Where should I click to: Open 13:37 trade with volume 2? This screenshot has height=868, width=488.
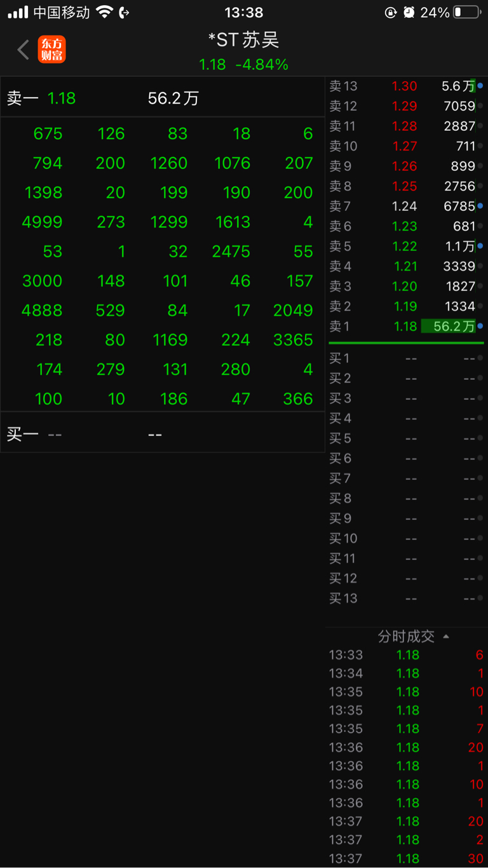[x=407, y=840]
